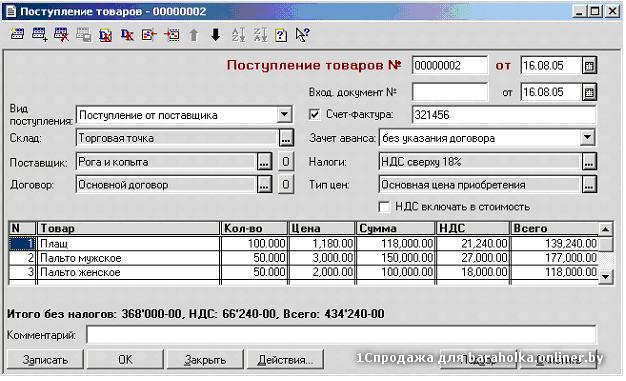626x381 pixels.
Task: Click the Сумма column header
Action: click(396, 228)
